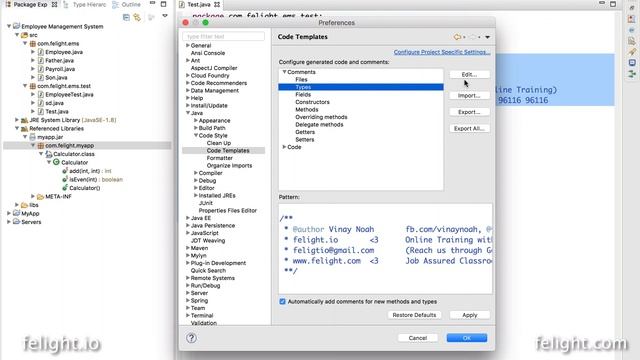This screenshot has width=640, height=360.
Task: Click the Cancel button
Action: pos(418,338)
